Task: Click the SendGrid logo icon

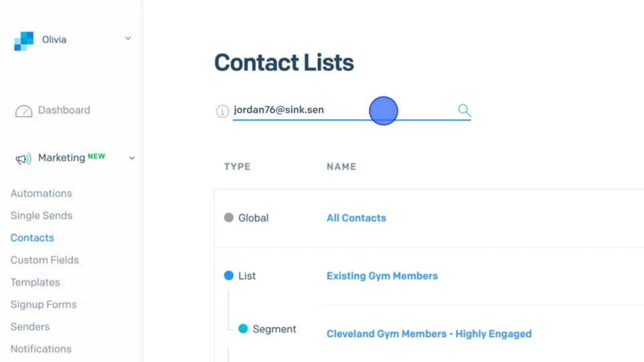Action: tap(23, 41)
